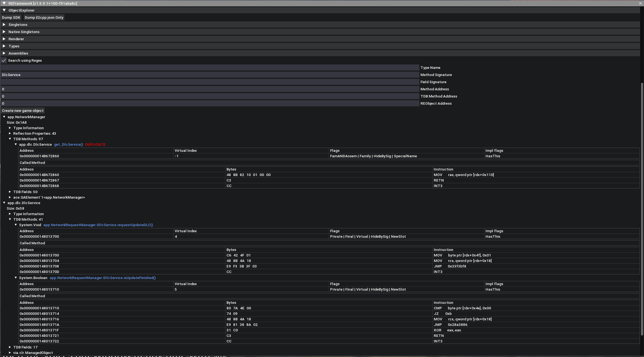Focus the Method Signature field containing DlcService
Screen dimensions: 644x357
pos(209,75)
